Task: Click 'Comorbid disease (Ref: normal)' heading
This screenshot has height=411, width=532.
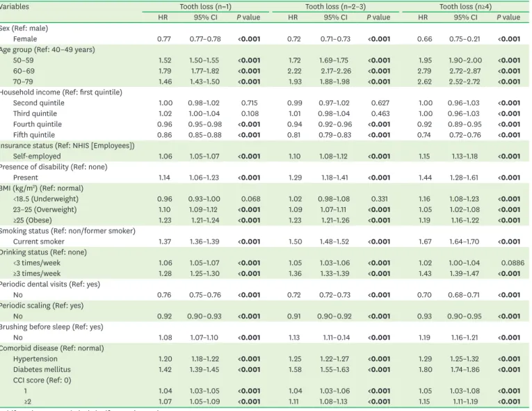Action: point(52,348)
